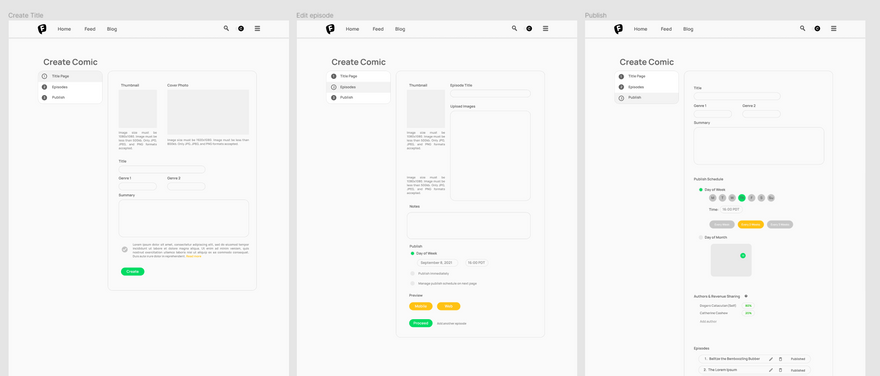Screen dimensions: 880x376
Task: Click the yellow Mobile preview button
Action: (x=421, y=306)
